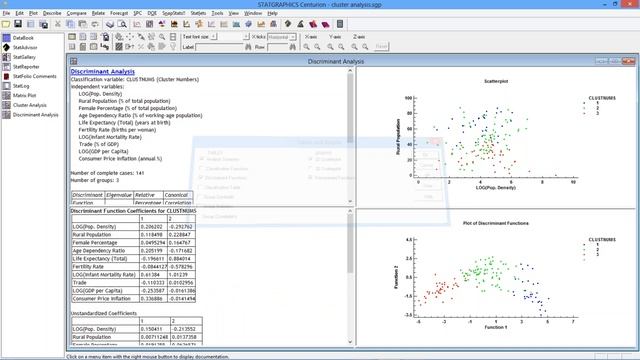The width and height of the screenshot is (640, 360).
Task: Click the binoculars icon next to Row field
Action: pyautogui.click(x=292, y=47)
